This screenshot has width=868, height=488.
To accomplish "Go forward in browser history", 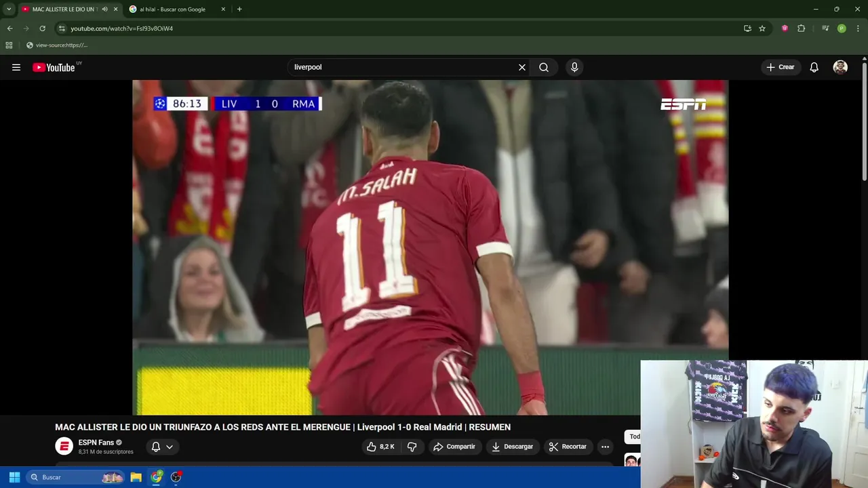I will [x=26, y=28].
